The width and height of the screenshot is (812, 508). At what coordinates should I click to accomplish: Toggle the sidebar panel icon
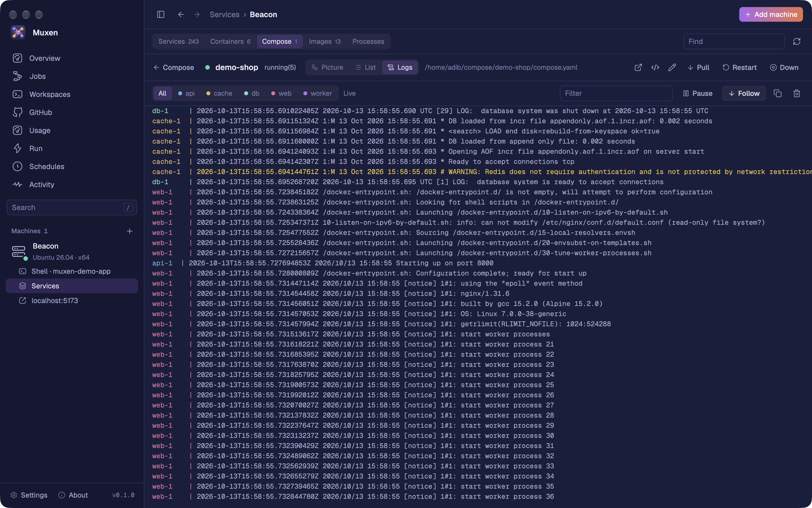(x=161, y=14)
